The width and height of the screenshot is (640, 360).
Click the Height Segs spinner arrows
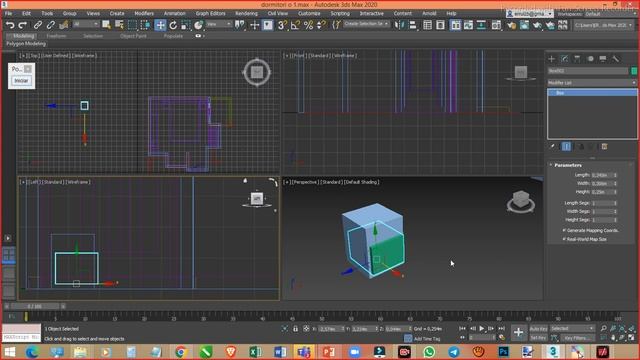615,220
